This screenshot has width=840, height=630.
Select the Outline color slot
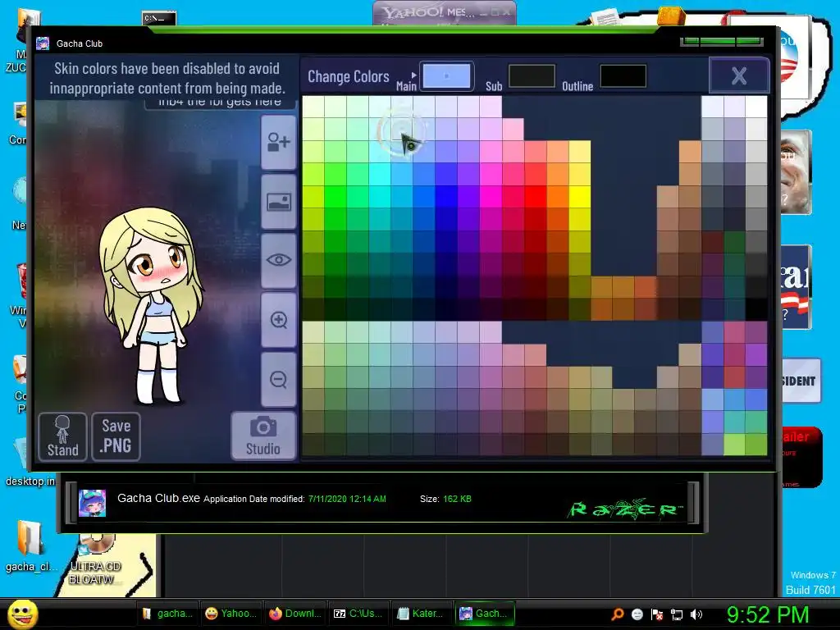pyautogui.click(x=623, y=76)
